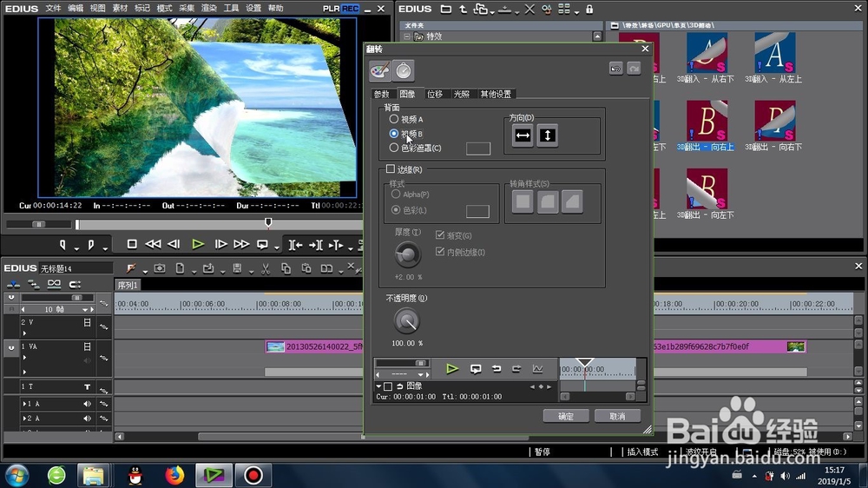Choose beveled corner style icon
Viewport: 868px width, 488px height.
click(x=572, y=202)
